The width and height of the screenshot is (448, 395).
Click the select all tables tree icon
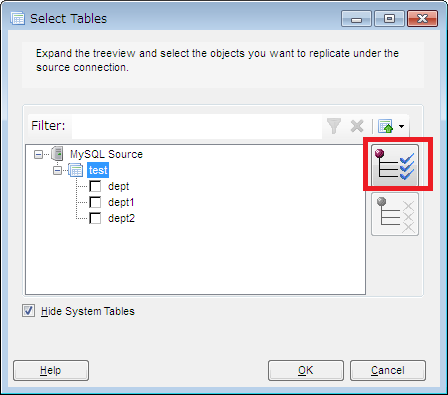(395, 165)
